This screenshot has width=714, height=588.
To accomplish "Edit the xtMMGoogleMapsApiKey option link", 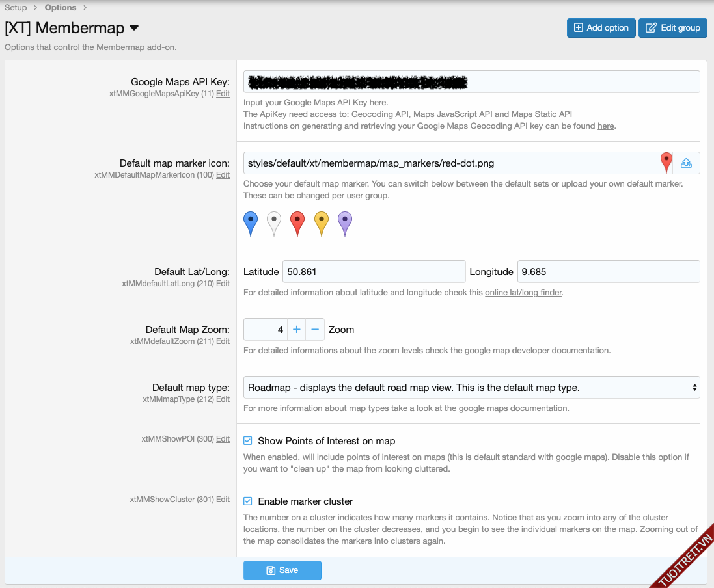I will (x=223, y=94).
